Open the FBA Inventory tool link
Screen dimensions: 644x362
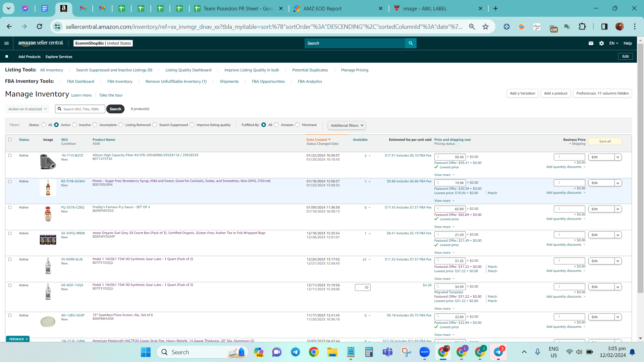[120, 81]
